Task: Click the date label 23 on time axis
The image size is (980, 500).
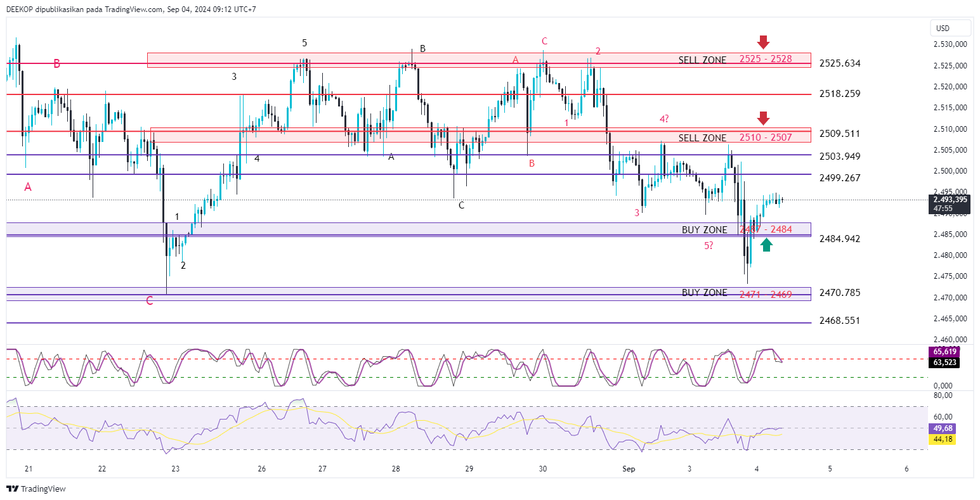Action: click(x=176, y=469)
